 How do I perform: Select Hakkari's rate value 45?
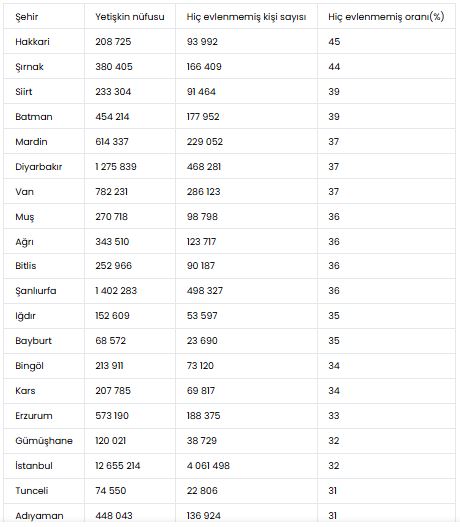click(x=334, y=42)
